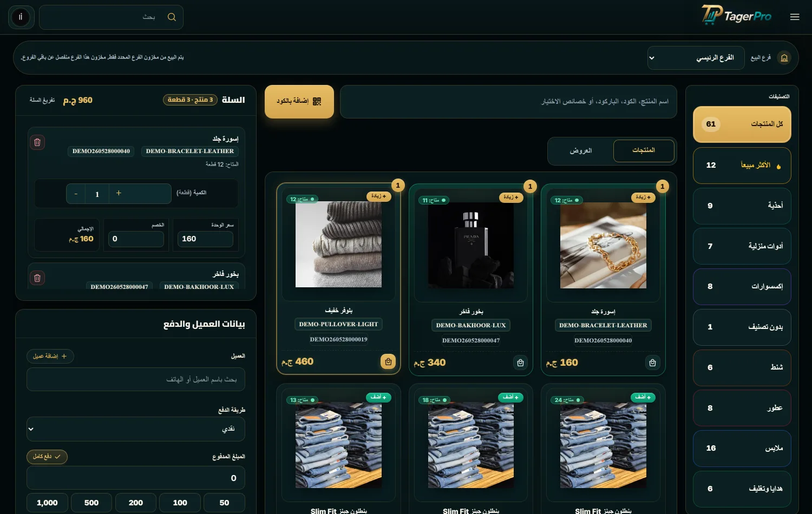Click the QR code icon in إضافة بالكود
The height and width of the screenshot is (514, 812).
point(317,101)
